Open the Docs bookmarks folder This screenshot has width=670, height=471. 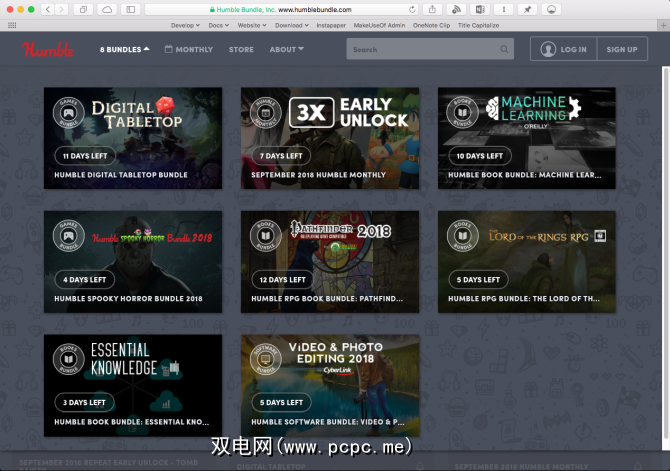pos(218,25)
